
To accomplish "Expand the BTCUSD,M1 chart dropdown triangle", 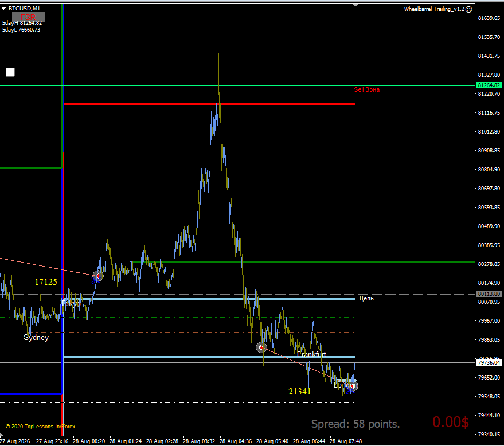I will 4,9.
